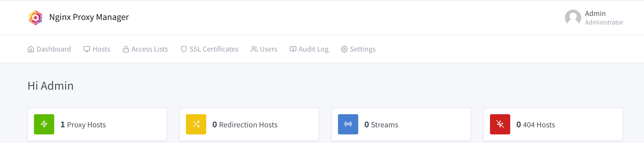This screenshot has height=143, width=644.
Task: Open the Access Lists menu item
Action: click(x=149, y=49)
